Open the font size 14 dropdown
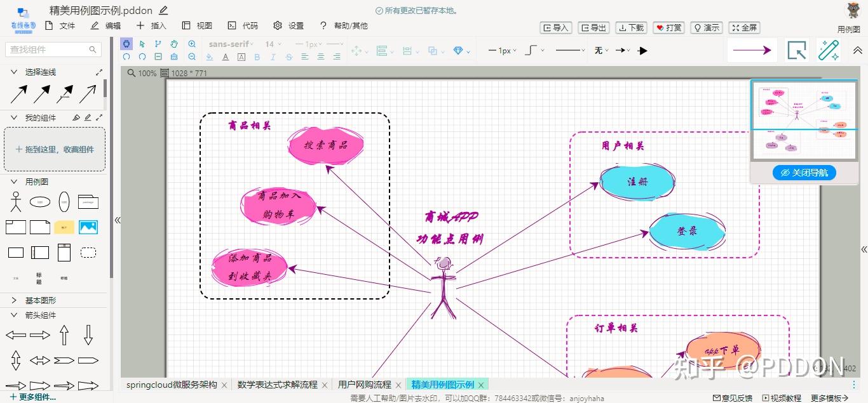Image resolution: width=868 pixels, height=403 pixels. pyautogui.click(x=273, y=44)
